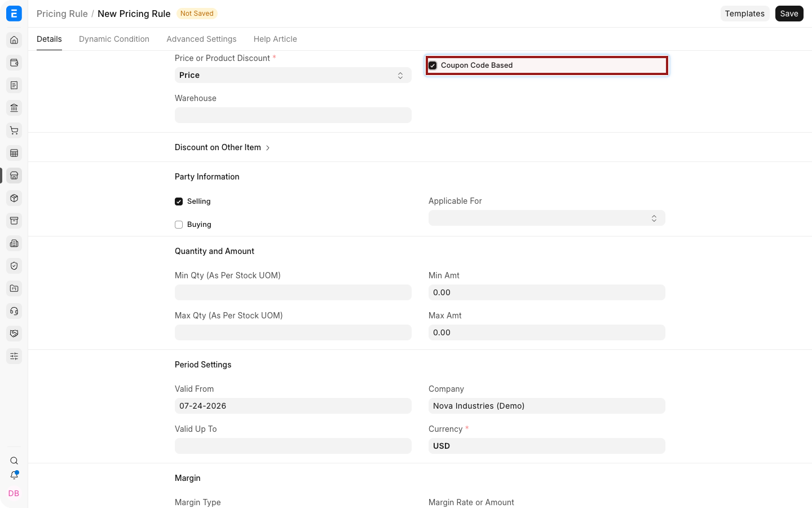Image resolution: width=812 pixels, height=508 pixels.
Task: Open the headset support sidebar icon
Action: click(14, 311)
